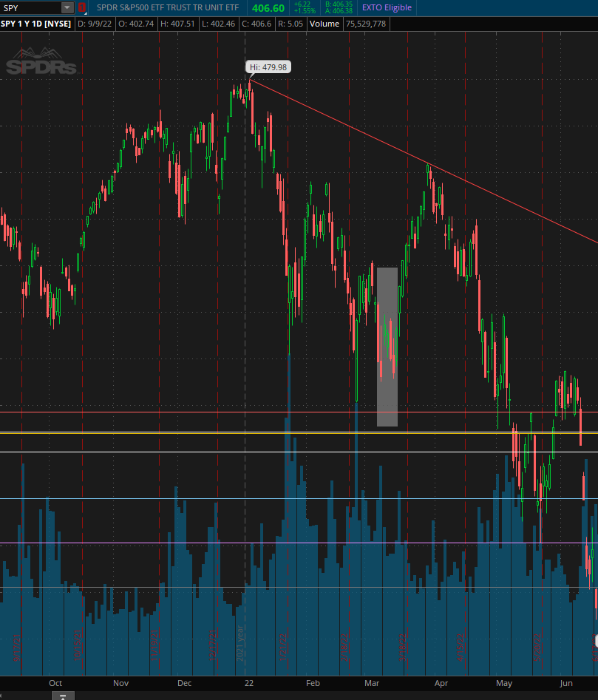Click the 22 year label on the time axis

click(249, 683)
